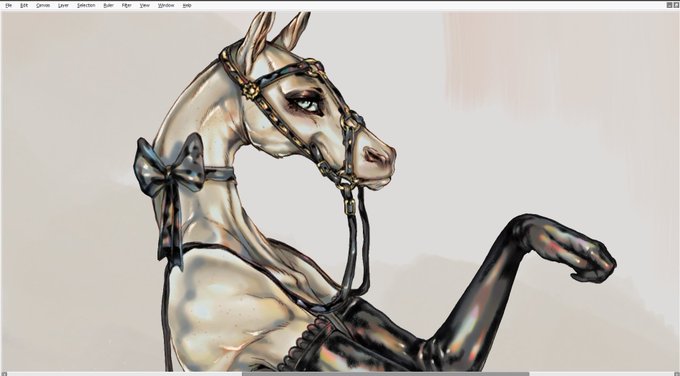This screenshot has width=680, height=376.
Task: Click the minimize document button in menu bar
Action: pyautogui.click(x=669, y=5)
